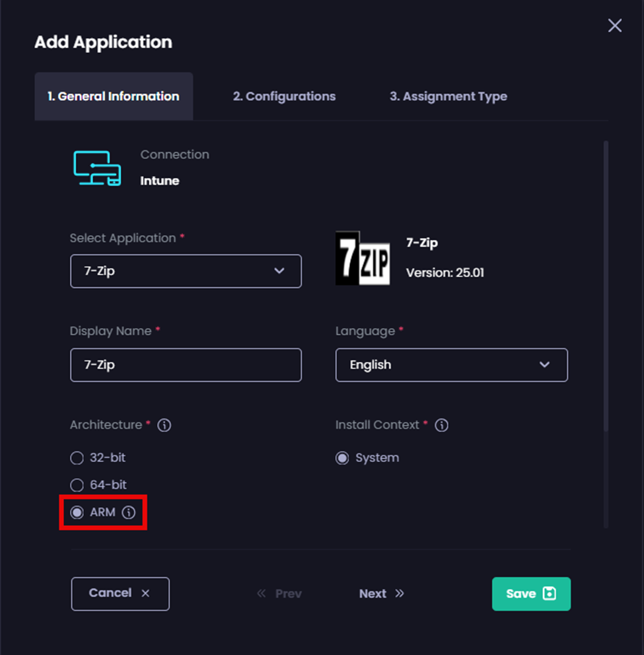644x655 pixels.
Task: Click the 7-Zip application logo
Action: [362, 258]
